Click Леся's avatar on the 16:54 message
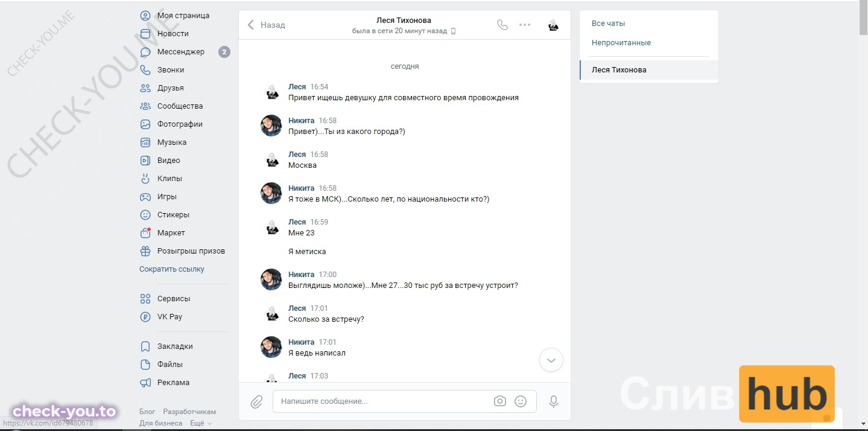 pos(271,92)
